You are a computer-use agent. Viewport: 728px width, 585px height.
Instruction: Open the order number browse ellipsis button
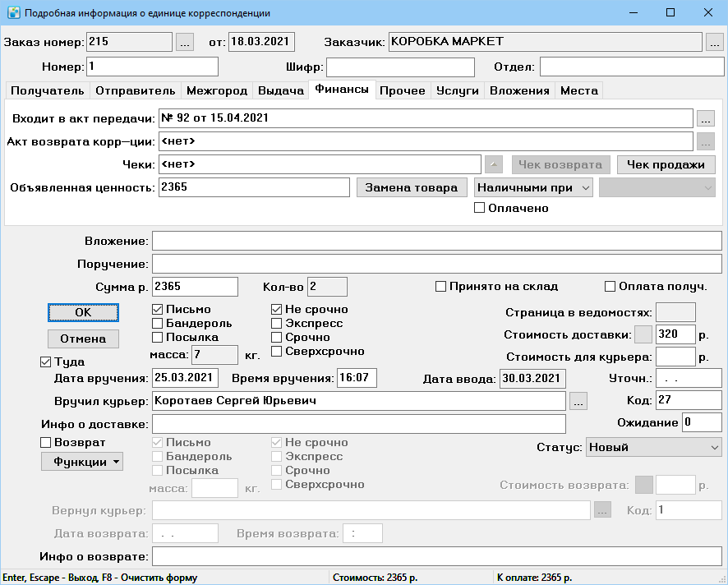pos(184,42)
